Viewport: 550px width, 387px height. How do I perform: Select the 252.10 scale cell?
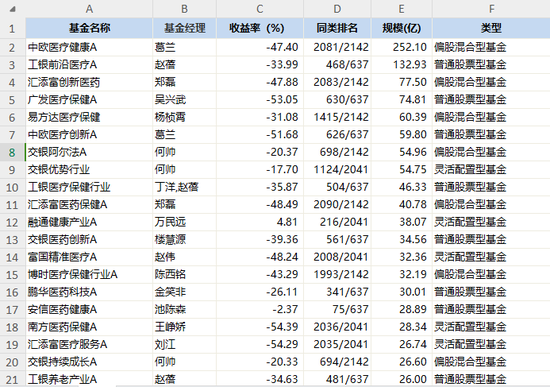tap(402, 47)
